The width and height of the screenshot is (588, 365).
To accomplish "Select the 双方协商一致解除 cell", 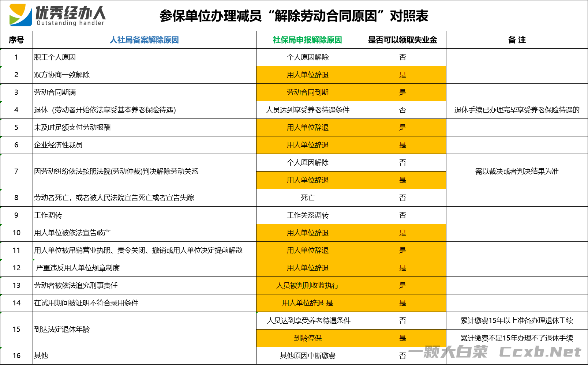I will (x=62, y=75).
